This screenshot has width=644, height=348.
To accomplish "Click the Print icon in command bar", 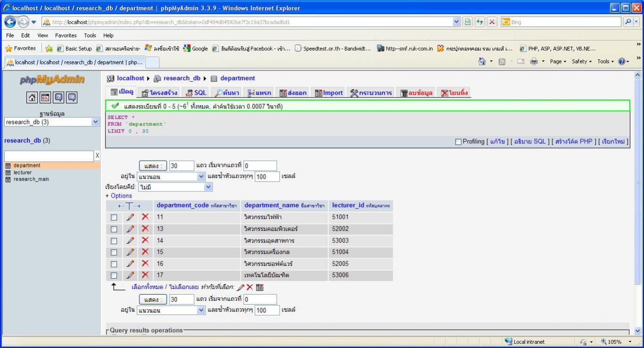I will pyautogui.click(x=534, y=61).
